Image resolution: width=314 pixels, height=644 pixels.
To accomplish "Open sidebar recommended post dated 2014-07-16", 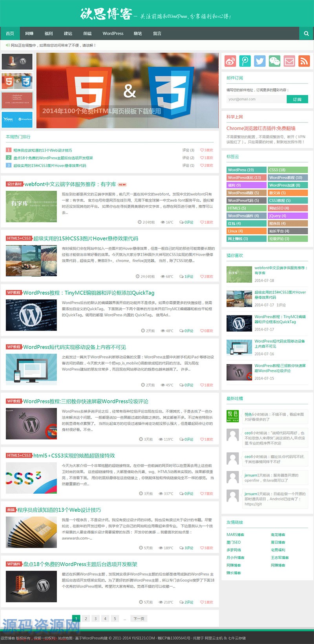I will pos(279,344).
